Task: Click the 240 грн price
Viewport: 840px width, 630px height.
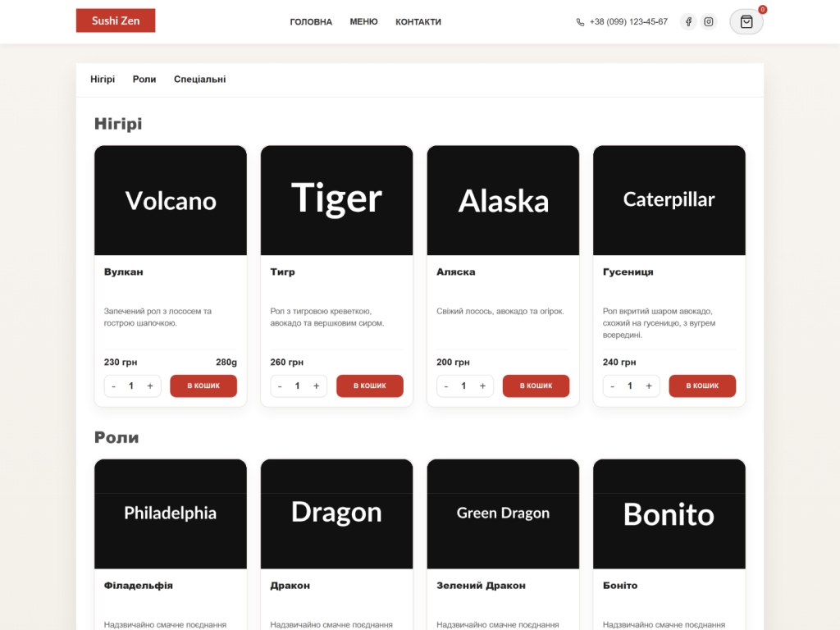Action: pos(619,362)
